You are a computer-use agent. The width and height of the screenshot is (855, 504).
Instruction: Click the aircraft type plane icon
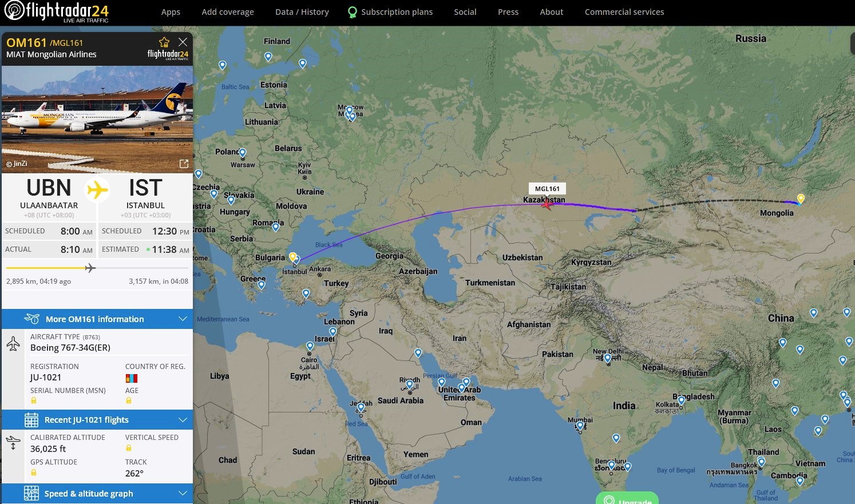pos(13,343)
